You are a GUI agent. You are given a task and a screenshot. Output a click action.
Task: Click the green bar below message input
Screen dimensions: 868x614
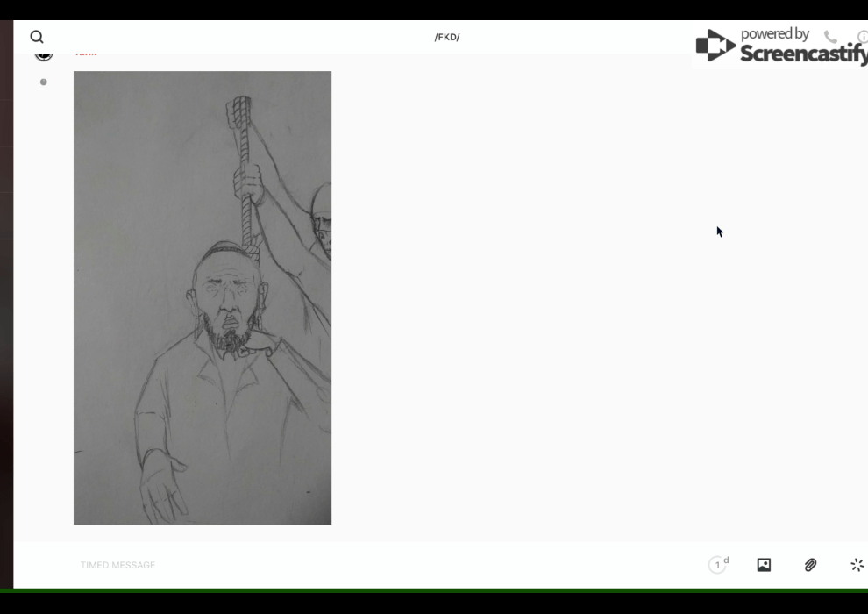pos(438,590)
